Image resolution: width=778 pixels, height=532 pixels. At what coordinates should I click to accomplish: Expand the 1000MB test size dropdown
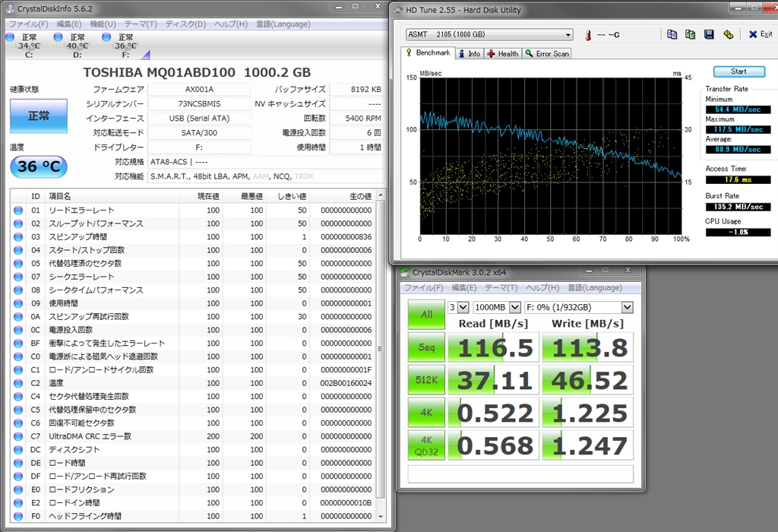516,307
